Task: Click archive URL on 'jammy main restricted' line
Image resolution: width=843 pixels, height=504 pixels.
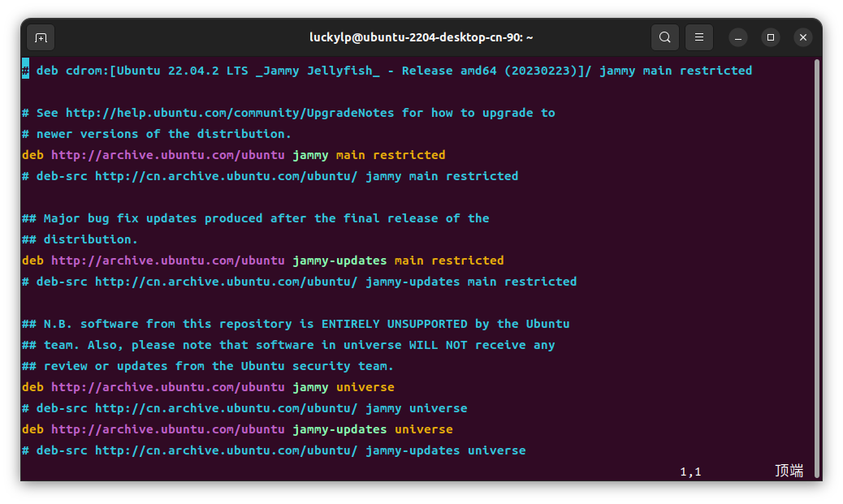Action: [x=168, y=155]
